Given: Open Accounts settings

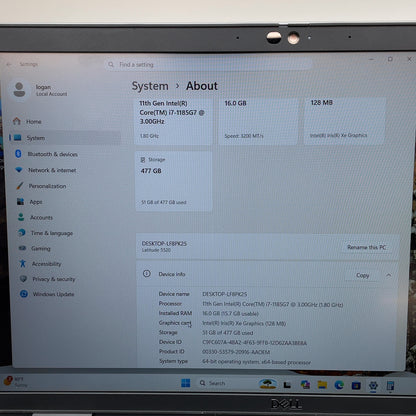Looking at the screenshot, I should (x=36, y=217).
